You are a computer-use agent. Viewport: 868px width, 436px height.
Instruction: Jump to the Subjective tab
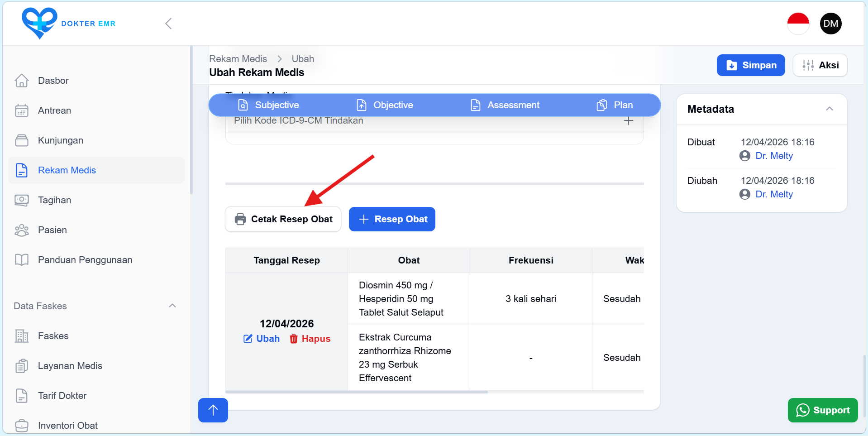(268, 105)
